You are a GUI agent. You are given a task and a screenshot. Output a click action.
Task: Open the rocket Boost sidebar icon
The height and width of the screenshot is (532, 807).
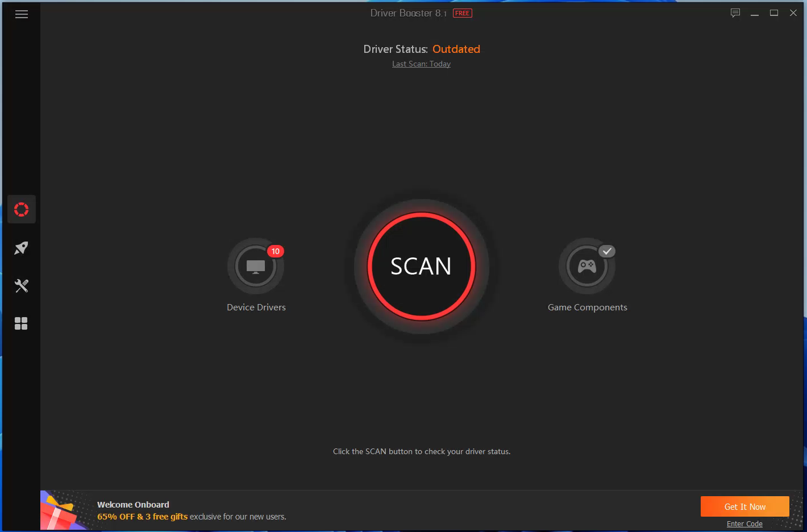click(22, 248)
